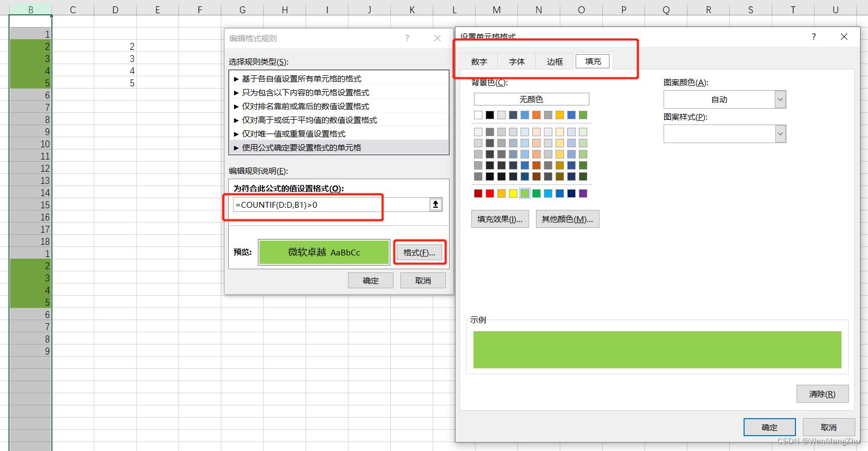Click 取消 in the 设置单元格格式 dialog
The image size is (868, 451).
click(x=829, y=427)
